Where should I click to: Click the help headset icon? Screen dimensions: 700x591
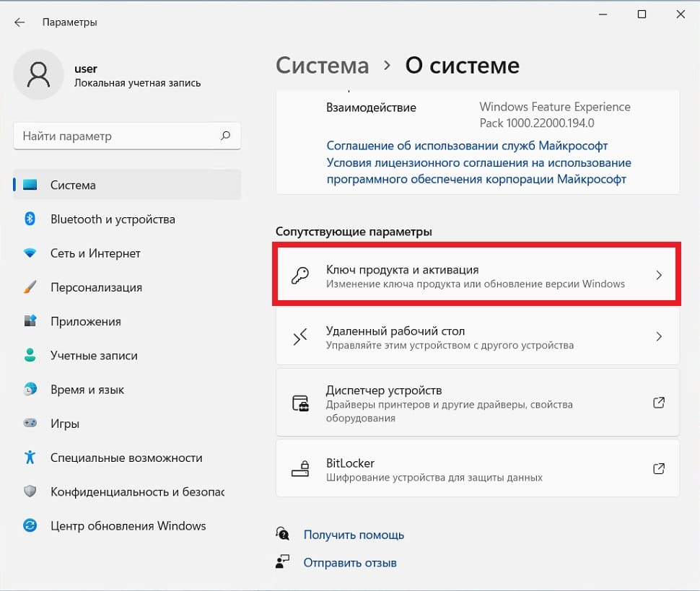pyautogui.click(x=283, y=533)
